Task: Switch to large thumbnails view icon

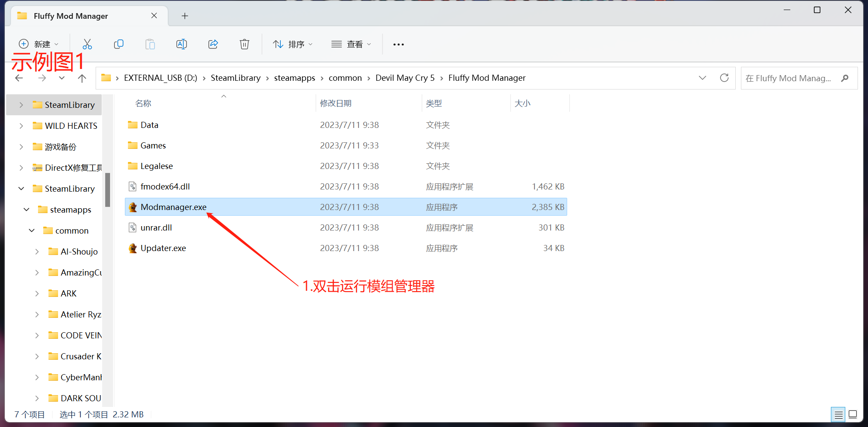Action: [852, 414]
